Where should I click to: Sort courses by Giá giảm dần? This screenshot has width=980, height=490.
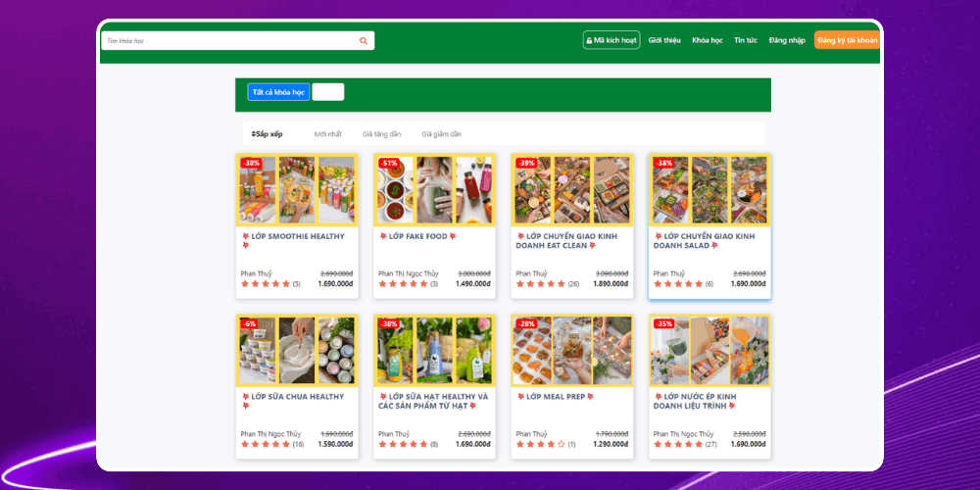(x=441, y=134)
